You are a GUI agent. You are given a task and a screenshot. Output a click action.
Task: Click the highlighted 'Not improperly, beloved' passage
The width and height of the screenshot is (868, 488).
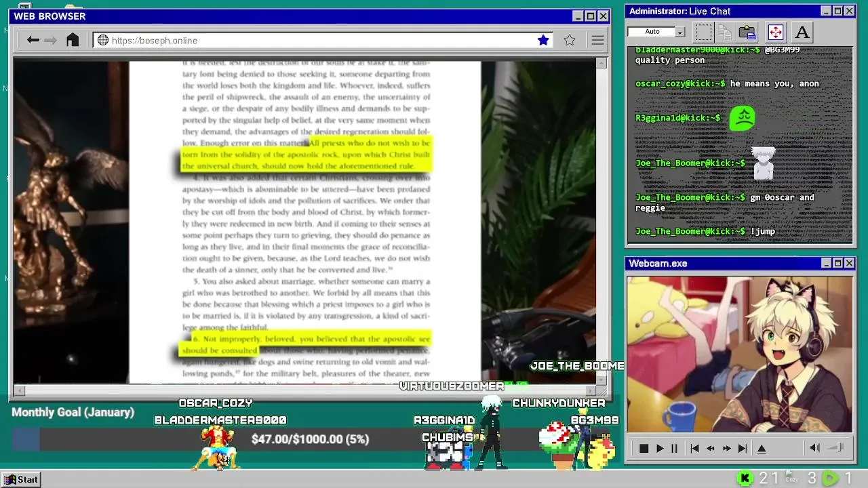pos(305,344)
